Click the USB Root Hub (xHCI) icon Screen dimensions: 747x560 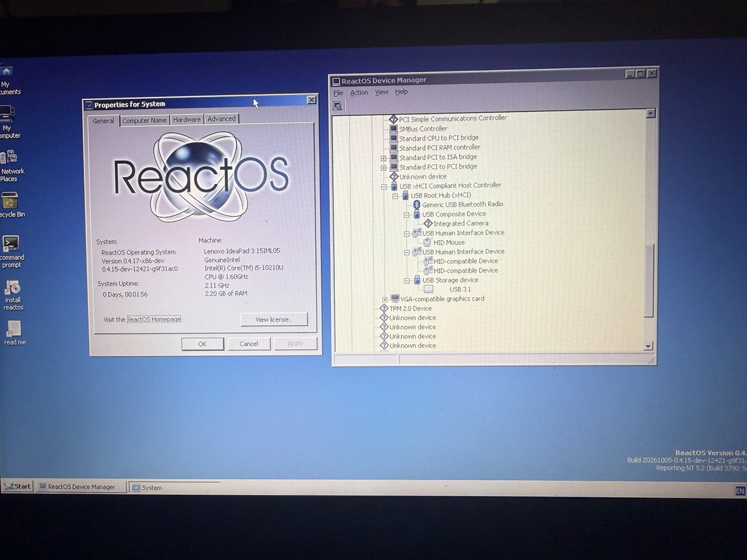click(x=405, y=195)
